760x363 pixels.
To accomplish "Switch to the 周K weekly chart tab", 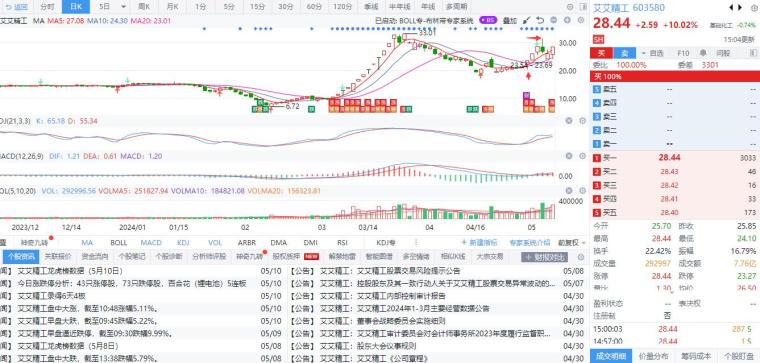I will pyautogui.click(x=144, y=7).
